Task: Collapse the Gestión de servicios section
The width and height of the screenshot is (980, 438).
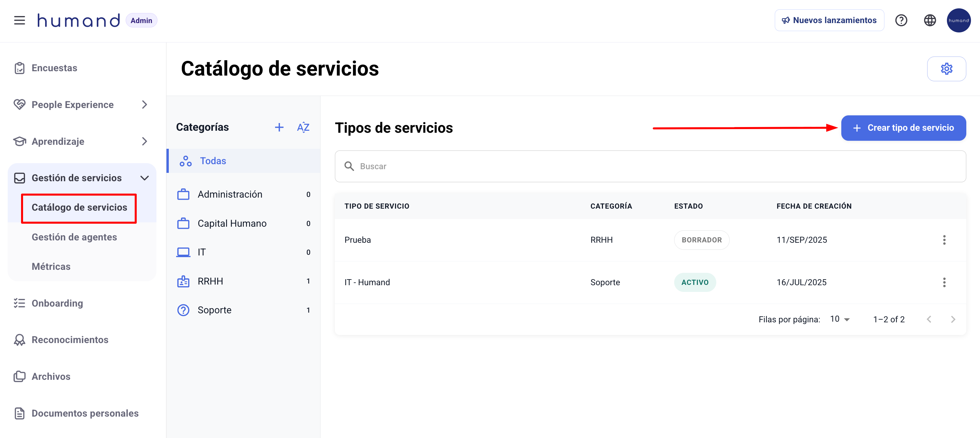Action: tap(144, 178)
